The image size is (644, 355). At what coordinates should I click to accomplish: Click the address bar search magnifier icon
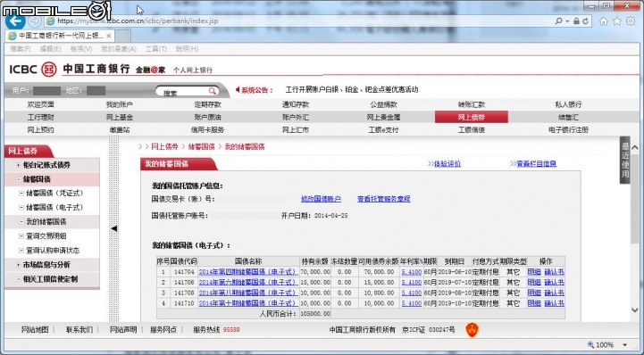coord(558,21)
